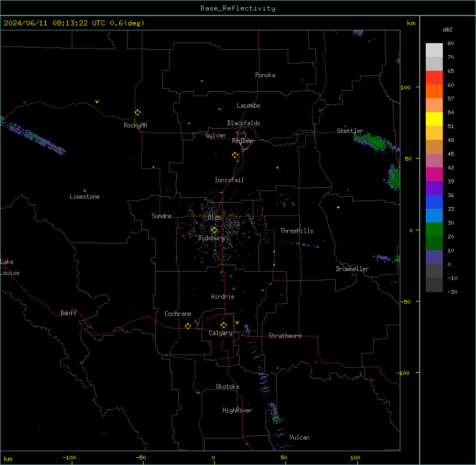The image size is (476, 465).
Task: Select the Sundre label
Action: tap(161, 216)
